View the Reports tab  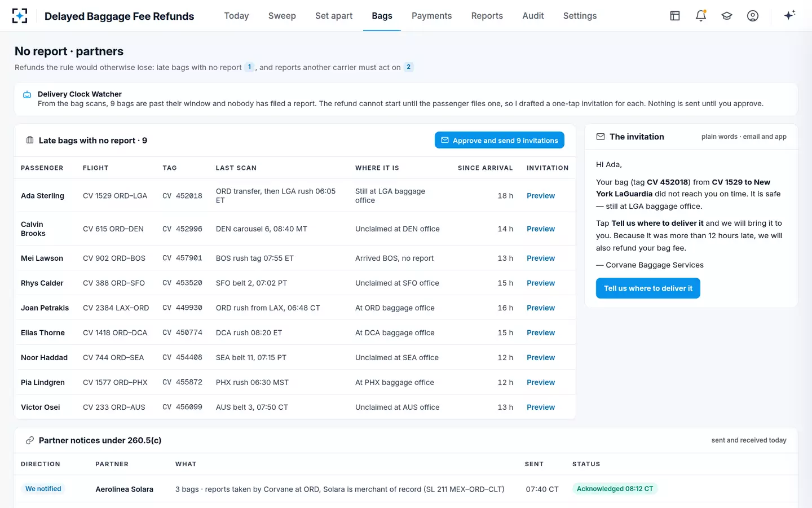click(487, 16)
